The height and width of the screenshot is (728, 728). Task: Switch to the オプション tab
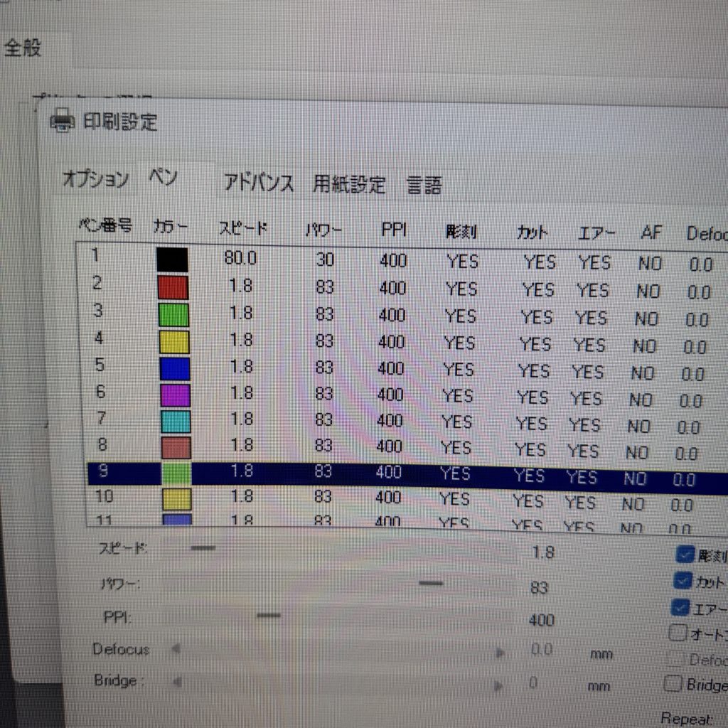(x=95, y=179)
